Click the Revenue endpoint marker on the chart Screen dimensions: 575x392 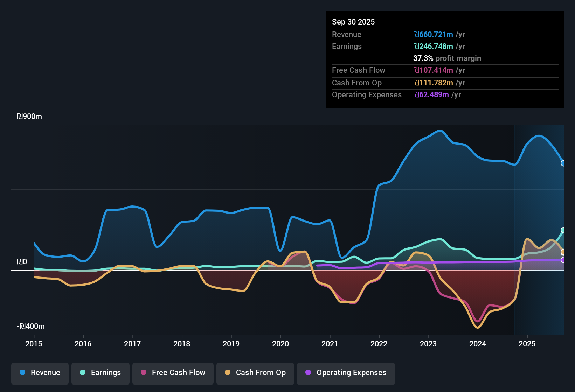point(563,163)
